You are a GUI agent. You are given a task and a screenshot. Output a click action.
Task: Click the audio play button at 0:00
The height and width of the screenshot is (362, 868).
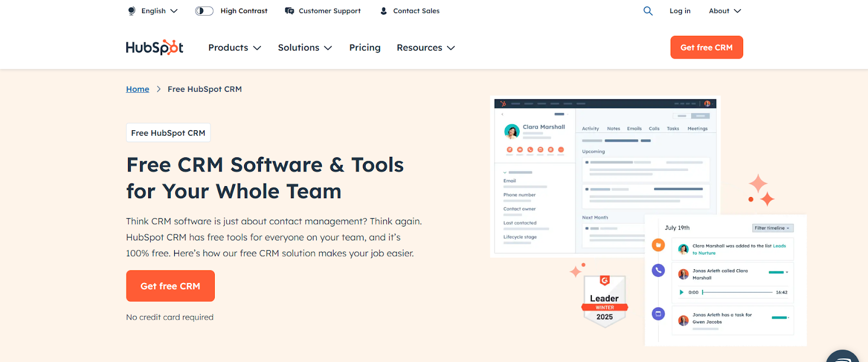click(x=681, y=292)
